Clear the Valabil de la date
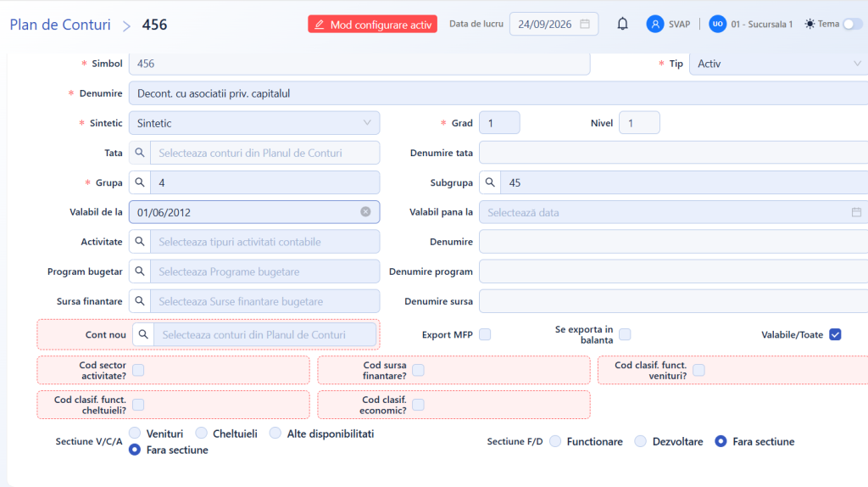The image size is (868, 487). 365,211
